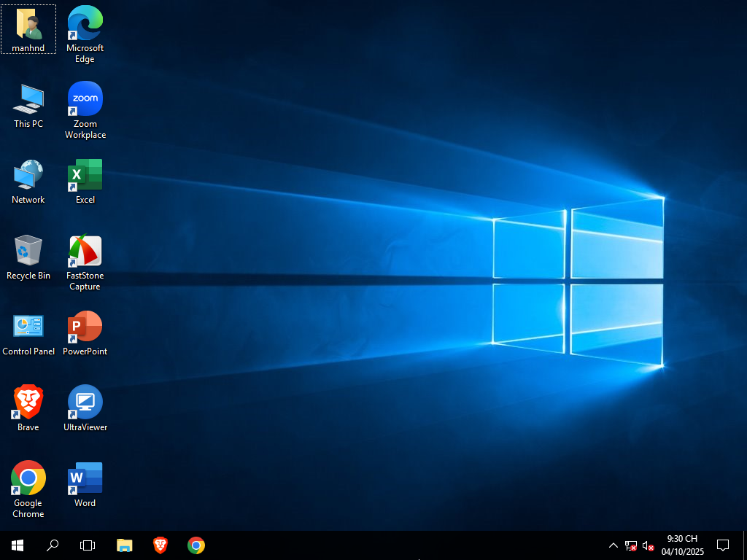Open the Recycle Bin
This screenshot has height=560, width=747.
pos(28,250)
